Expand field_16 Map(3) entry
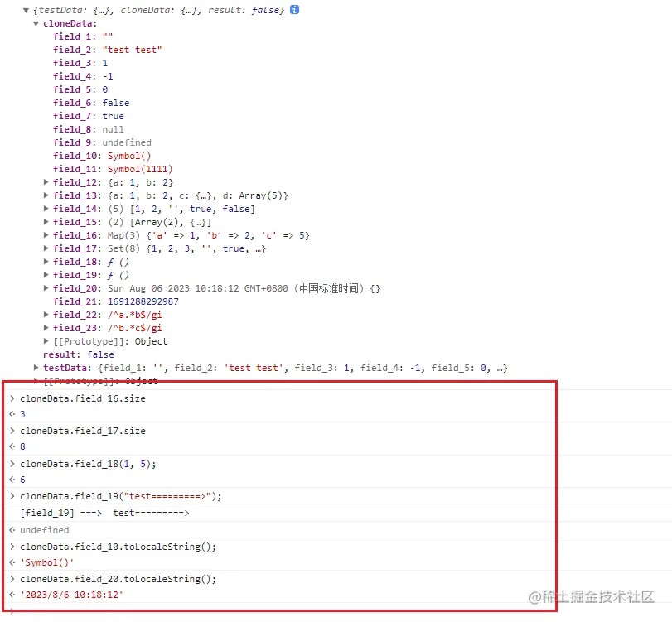Image resolution: width=672 pixels, height=622 pixels. coord(46,234)
